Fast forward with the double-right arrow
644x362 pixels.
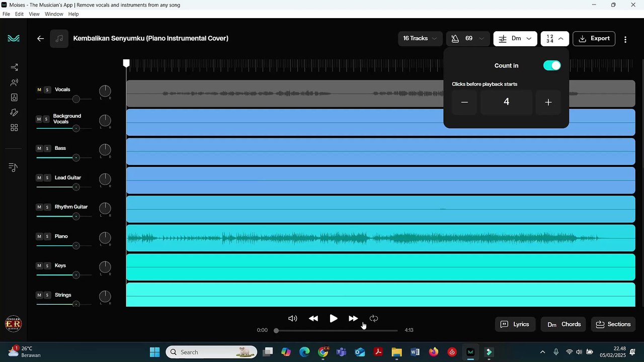353,318
